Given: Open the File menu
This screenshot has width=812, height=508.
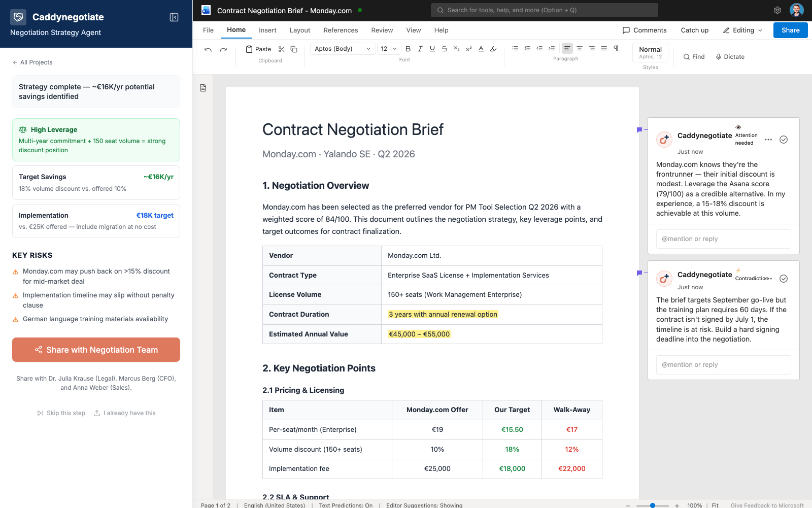Looking at the screenshot, I should 208,30.
